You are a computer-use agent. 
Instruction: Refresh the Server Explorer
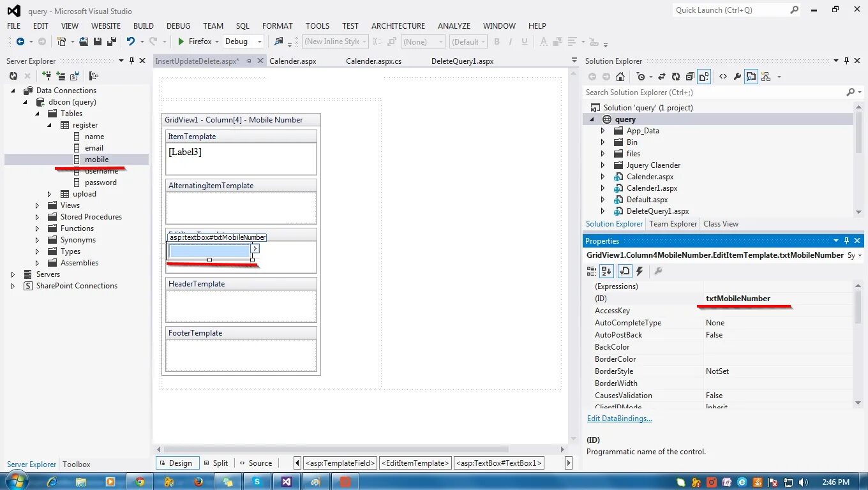[13, 76]
